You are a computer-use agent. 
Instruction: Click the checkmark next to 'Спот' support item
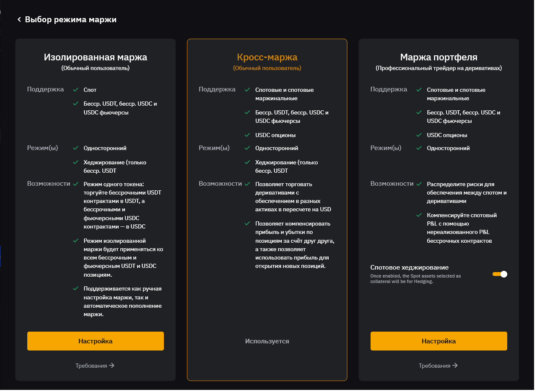(x=75, y=89)
